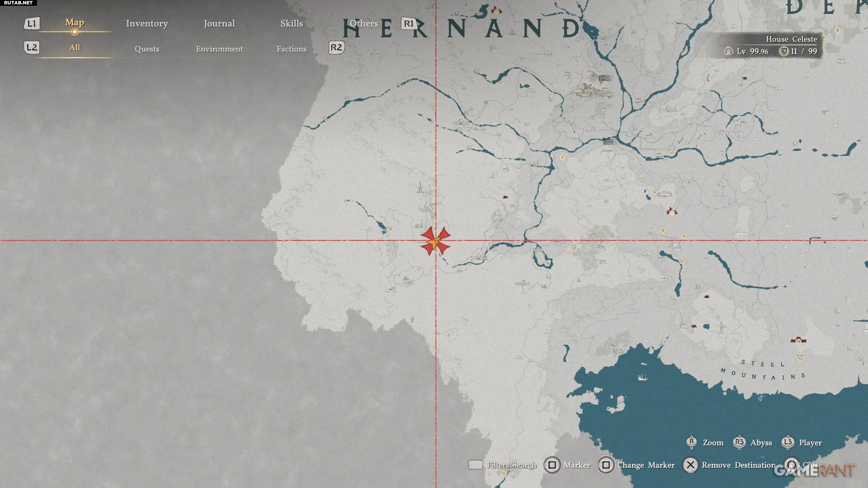Click the red player marker on map
Screen dimensions: 868x488
[x=435, y=241]
